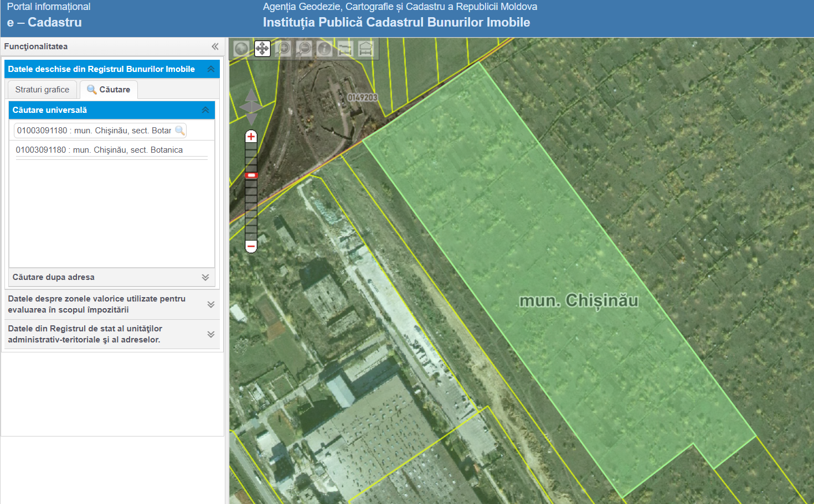Zoom in using the red plus button
The image size is (814, 504).
click(251, 137)
